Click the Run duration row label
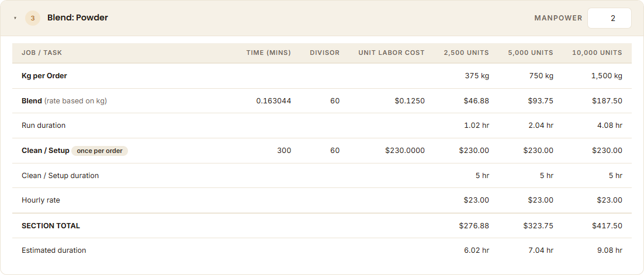 click(x=43, y=126)
